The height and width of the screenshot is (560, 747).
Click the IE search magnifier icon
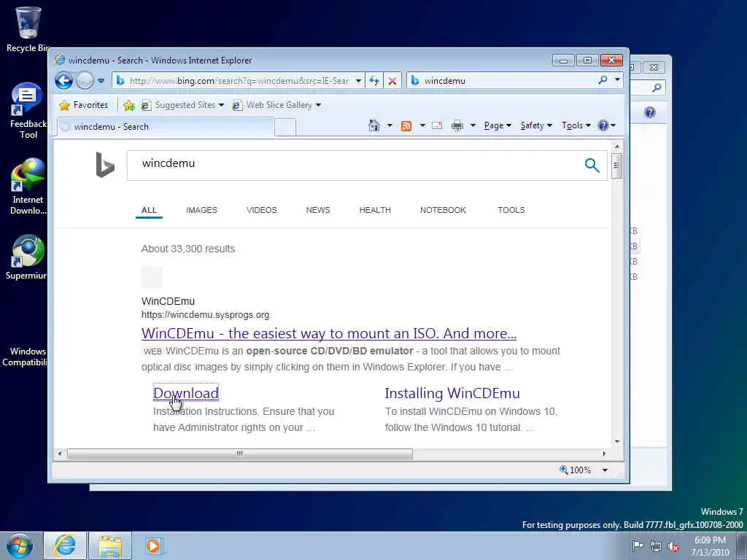click(x=603, y=80)
